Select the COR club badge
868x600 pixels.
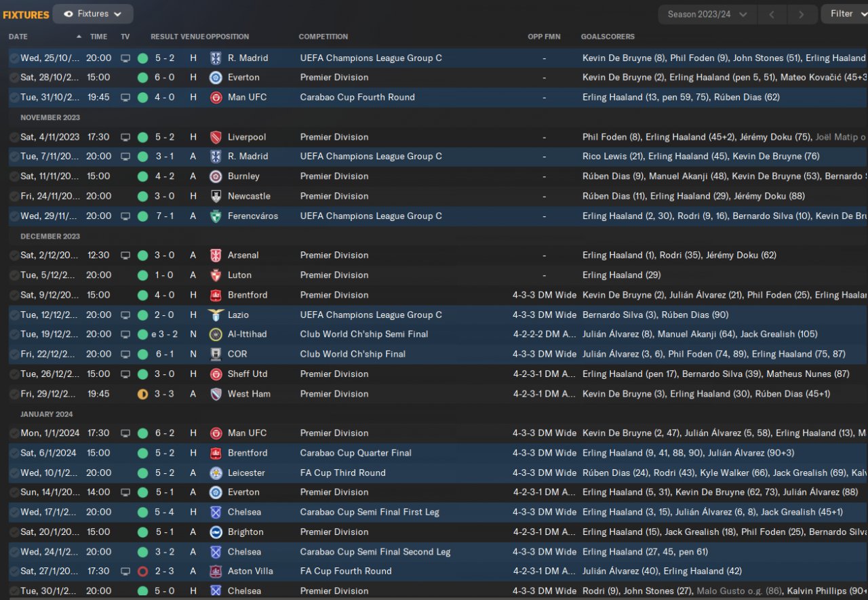216,354
